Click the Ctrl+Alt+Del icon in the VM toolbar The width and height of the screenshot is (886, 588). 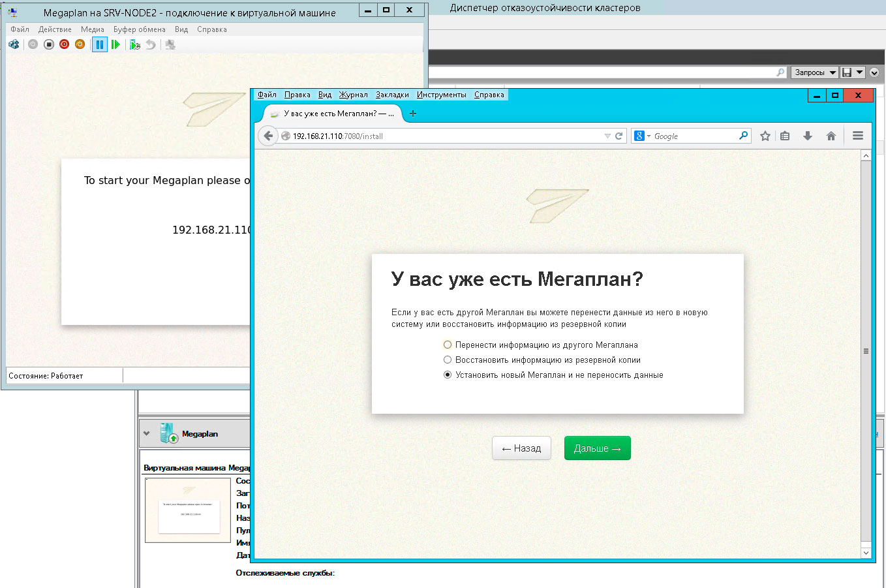tap(14, 44)
